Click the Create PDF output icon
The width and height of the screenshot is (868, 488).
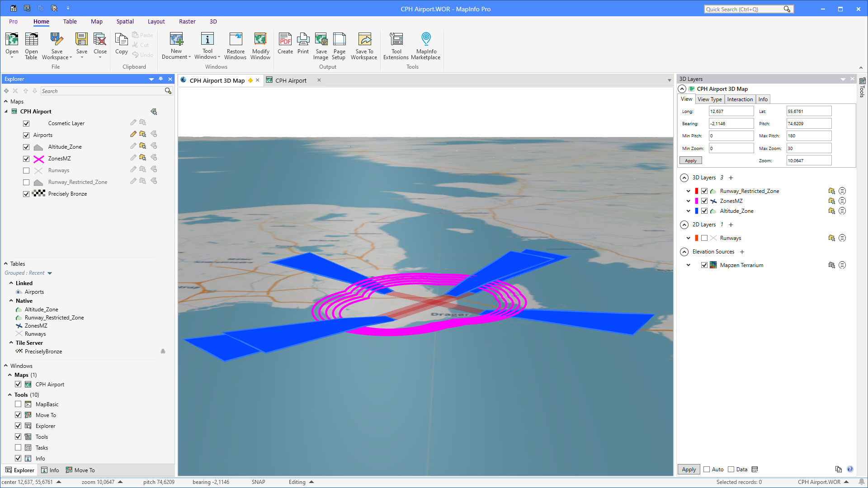(285, 45)
